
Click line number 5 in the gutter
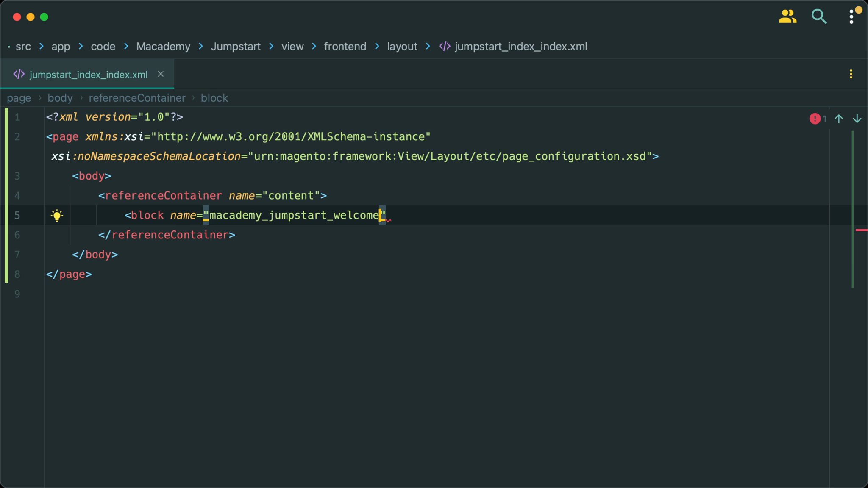pos(17,215)
